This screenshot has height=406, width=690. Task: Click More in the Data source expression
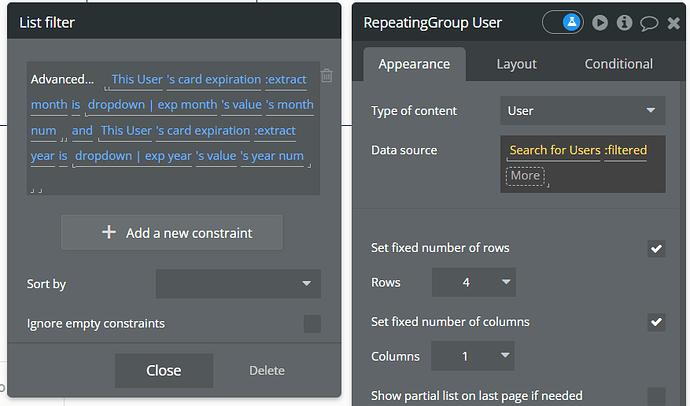(525, 175)
